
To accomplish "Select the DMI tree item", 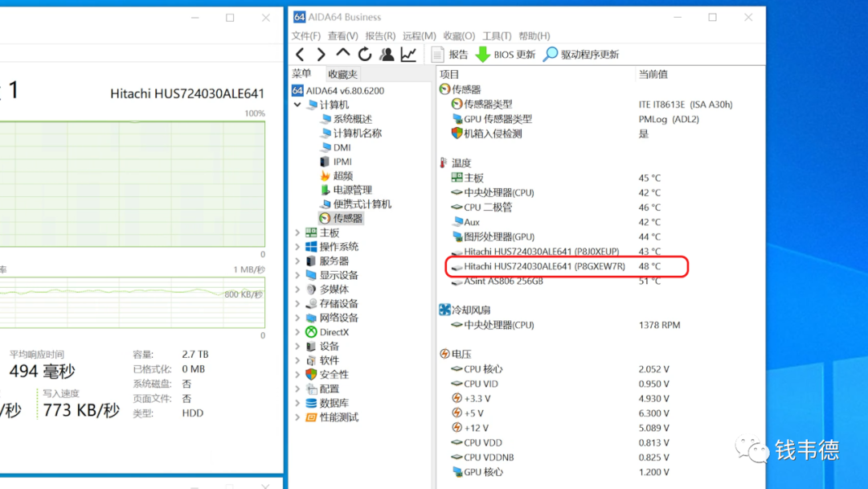I will [335, 147].
